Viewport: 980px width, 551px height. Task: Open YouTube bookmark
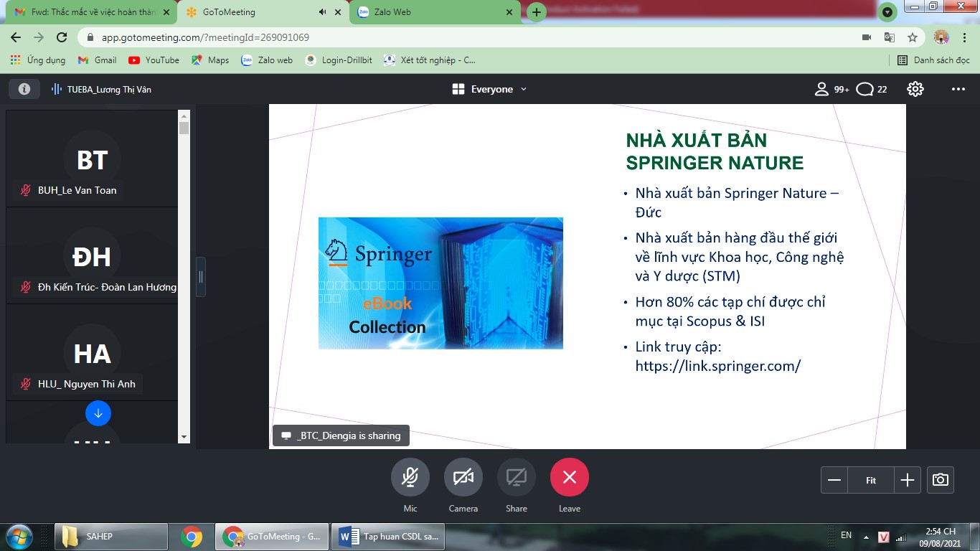[x=154, y=60]
